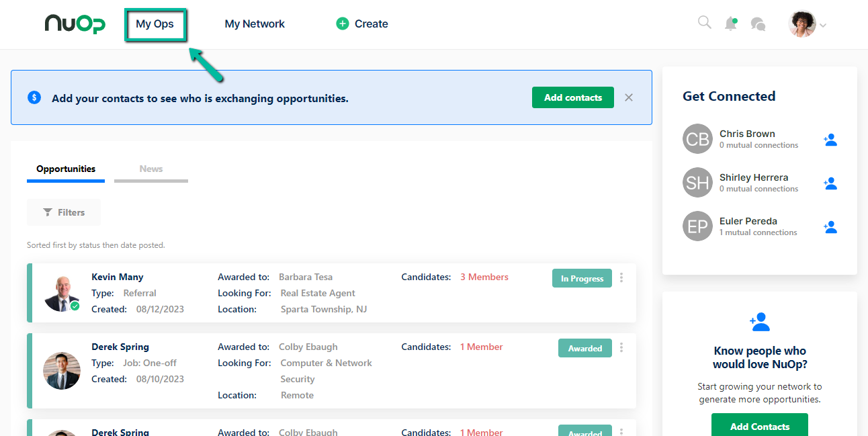Click the verified badge on Kevin Many
The image size is (868, 436).
coord(75,306)
